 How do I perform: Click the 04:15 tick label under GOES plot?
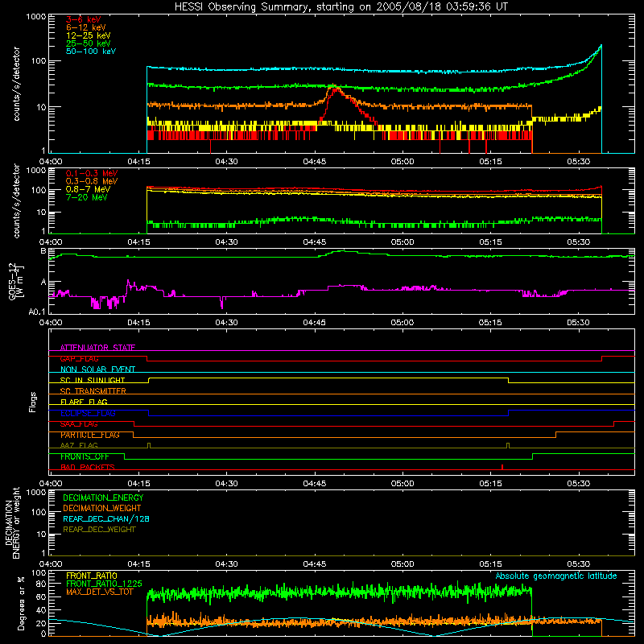coord(138,323)
